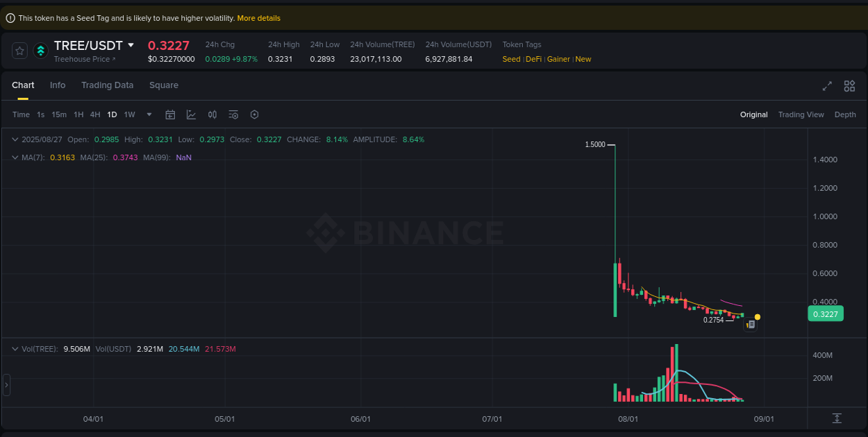This screenshot has height=437, width=868.
Task: Open the indicator settings icon
Action: coord(233,114)
